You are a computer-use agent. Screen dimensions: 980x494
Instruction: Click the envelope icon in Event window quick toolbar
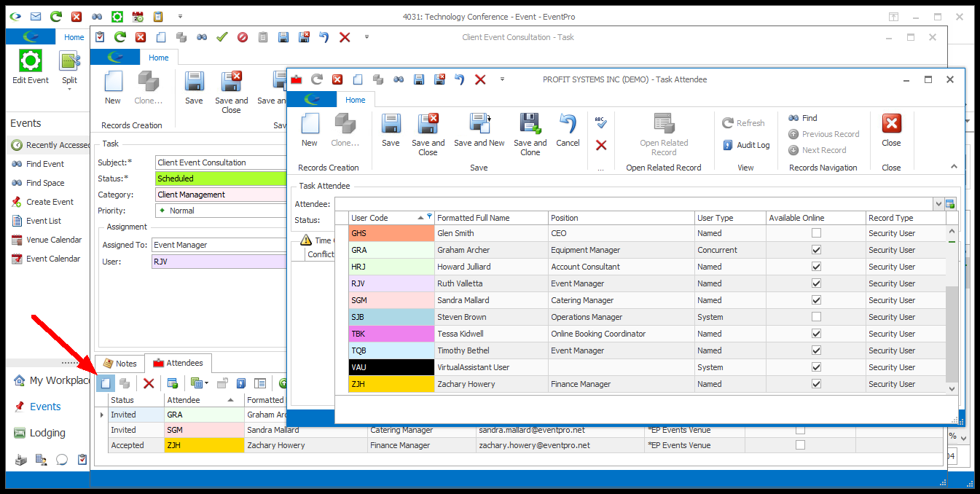(x=35, y=16)
